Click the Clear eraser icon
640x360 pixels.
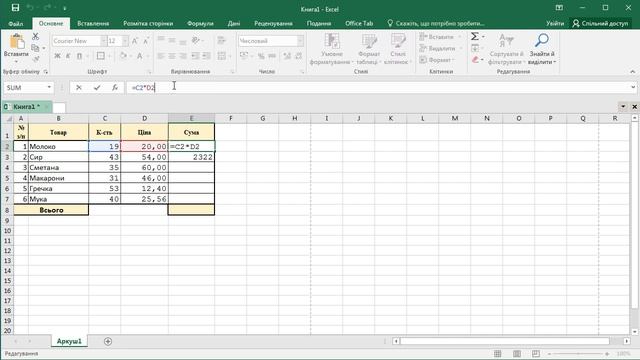(x=475, y=60)
